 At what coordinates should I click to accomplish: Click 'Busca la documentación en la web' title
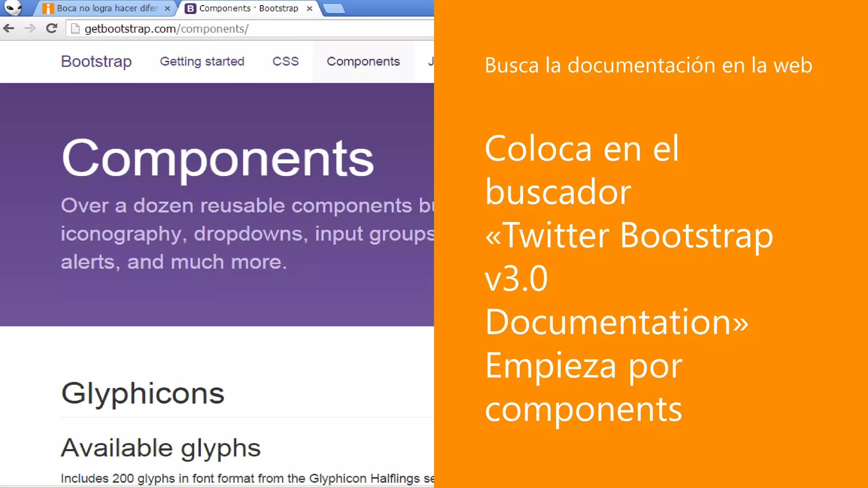[648, 65]
